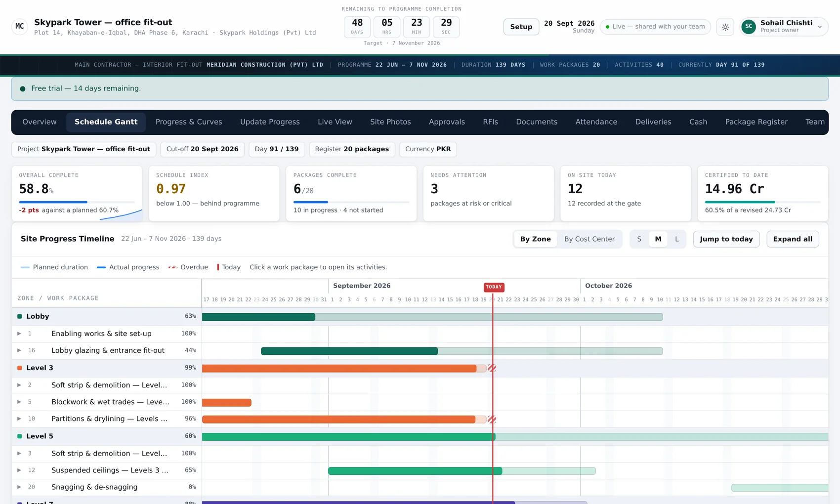Click the overdue hatch marker on Partitions row
The width and height of the screenshot is (840, 504).
(492, 420)
